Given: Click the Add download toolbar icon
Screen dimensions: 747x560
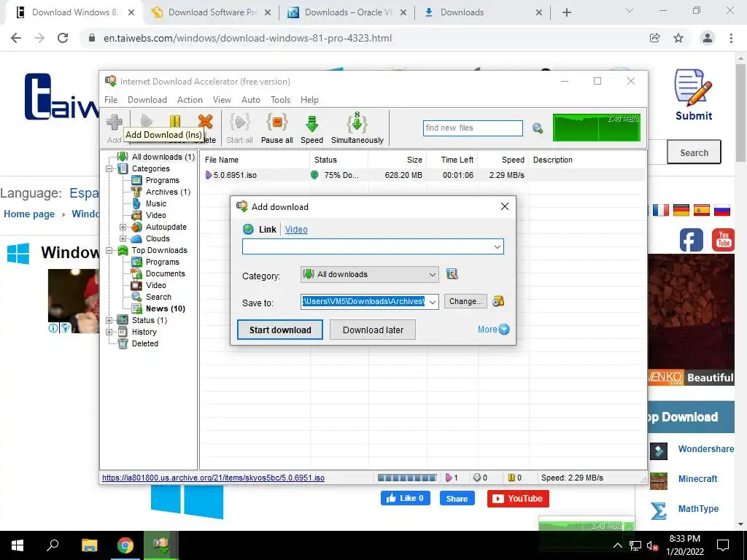Looking at the screenshot, I should (114, 127).
